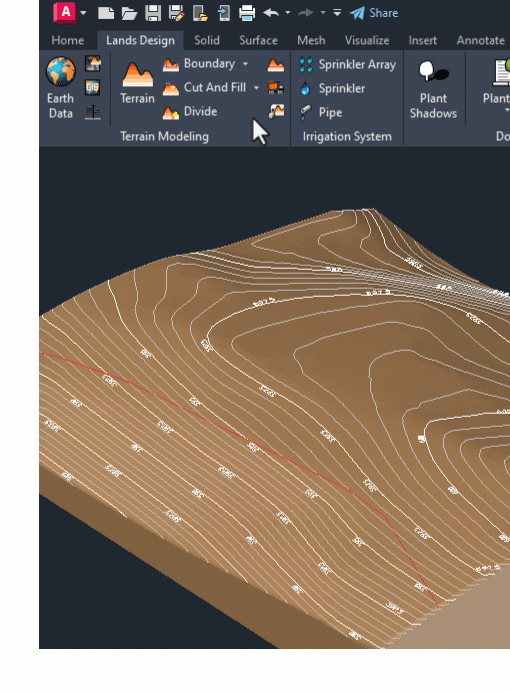Click terrain icon right of Boundary row
This screenshot has height=692, width=510.
coord(276,64)
